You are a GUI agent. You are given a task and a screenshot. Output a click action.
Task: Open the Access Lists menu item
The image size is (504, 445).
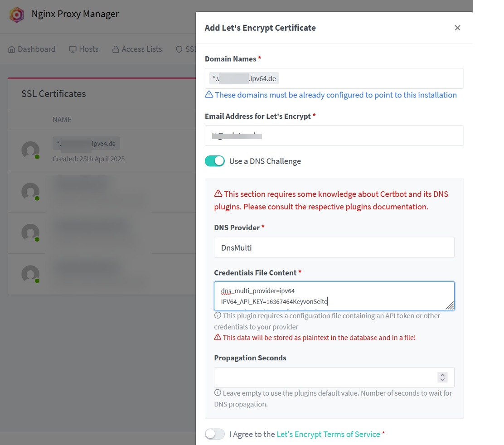[141, 49]
